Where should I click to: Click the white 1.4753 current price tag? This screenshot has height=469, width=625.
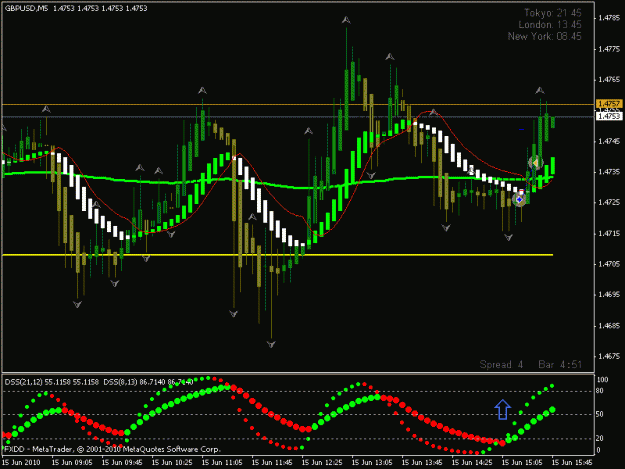click(x=609, y=116)
